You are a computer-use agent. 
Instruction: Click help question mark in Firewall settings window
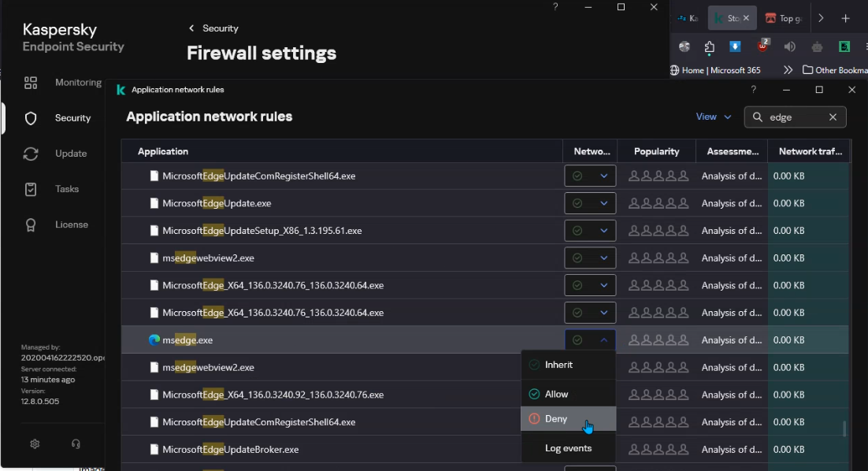555,6
